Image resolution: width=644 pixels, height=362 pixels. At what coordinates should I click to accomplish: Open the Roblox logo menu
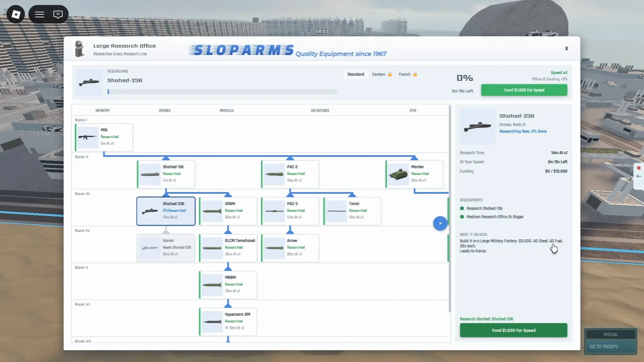point(16,14)
